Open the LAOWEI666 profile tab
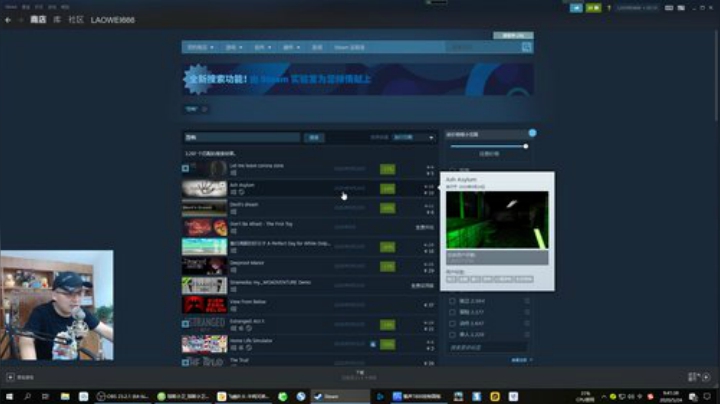This screenshot has width=720, height=404. pos(112,20)
